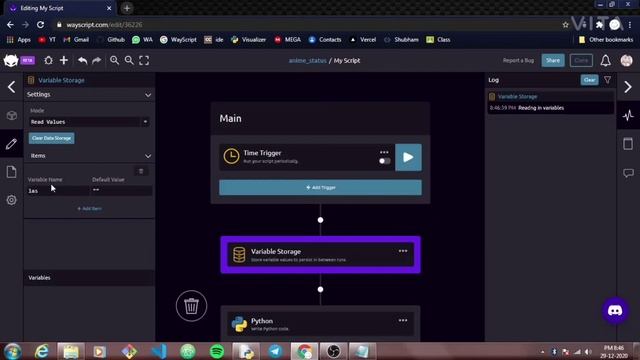Open the Vercel bookmark

pos(363,40)
